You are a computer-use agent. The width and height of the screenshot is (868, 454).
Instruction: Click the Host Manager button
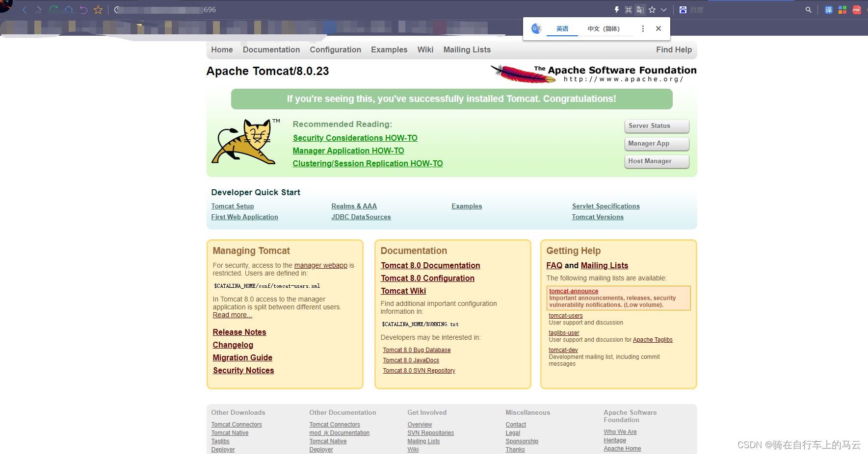[657, 161]
